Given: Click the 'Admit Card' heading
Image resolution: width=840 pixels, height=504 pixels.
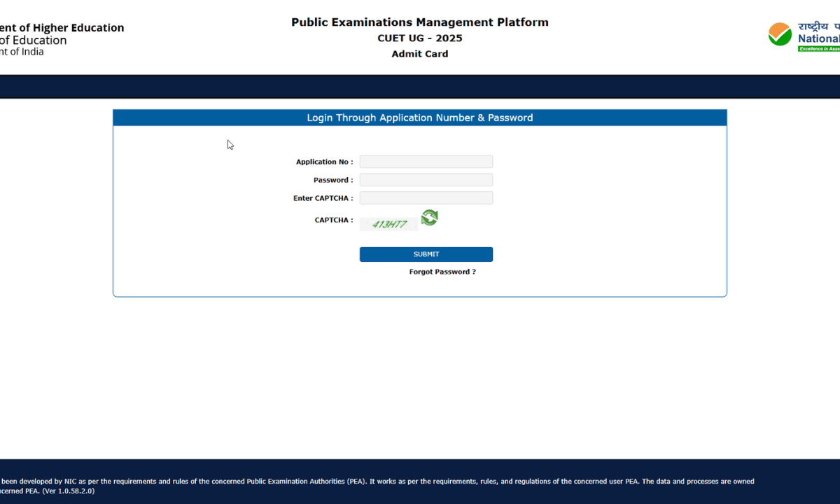Looking at the screenshot, I should tap(420, 54).
